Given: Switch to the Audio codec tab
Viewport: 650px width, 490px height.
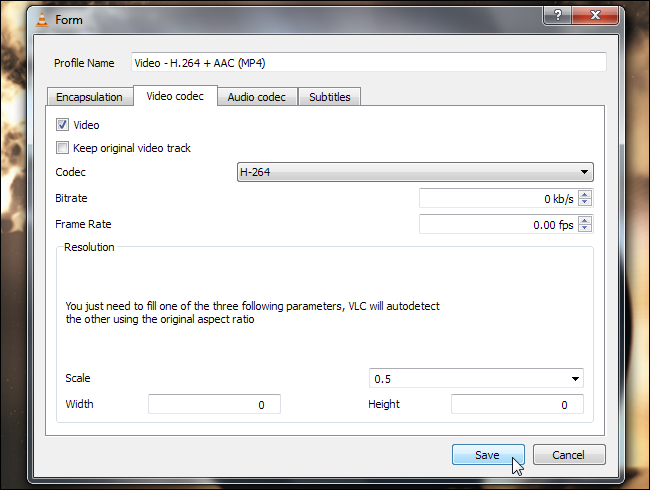Looking at the screenshot, I should pyautogui.click(x=257, y=97).
